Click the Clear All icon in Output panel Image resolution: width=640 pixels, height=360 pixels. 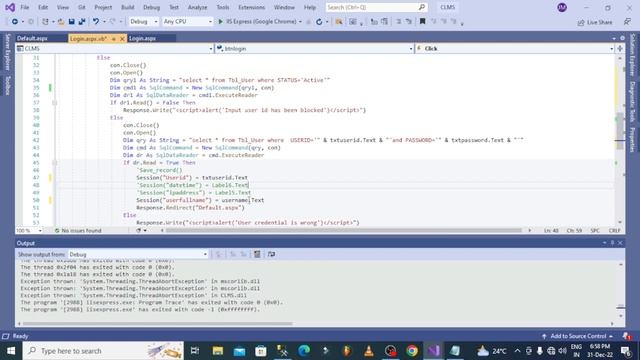[x=257, y=254]
